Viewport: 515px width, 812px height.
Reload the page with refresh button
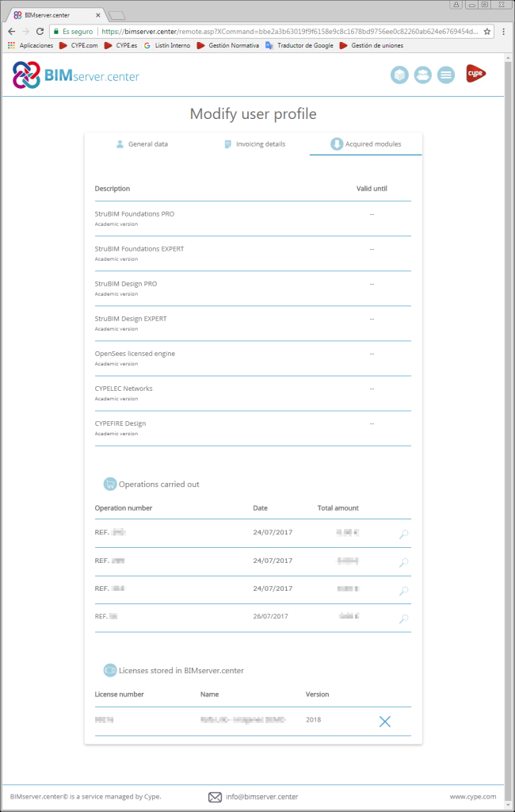[x=40, y=32]
